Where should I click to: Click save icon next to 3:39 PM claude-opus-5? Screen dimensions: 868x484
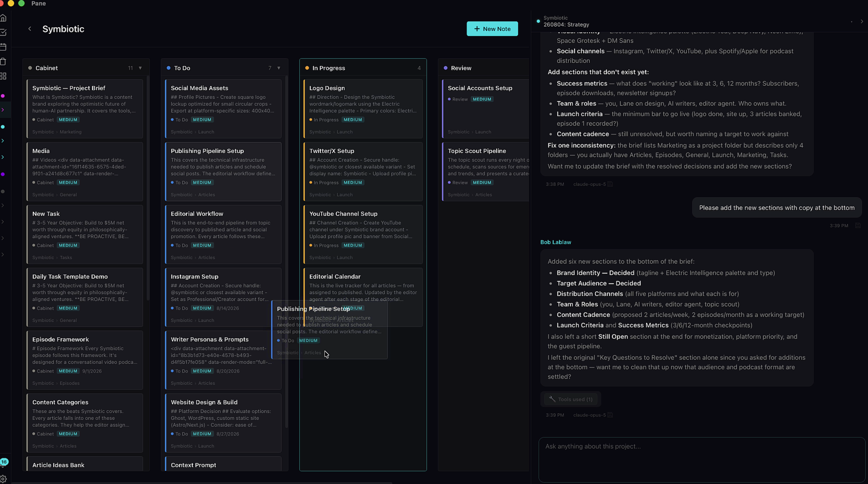click(x=610, y=415)
